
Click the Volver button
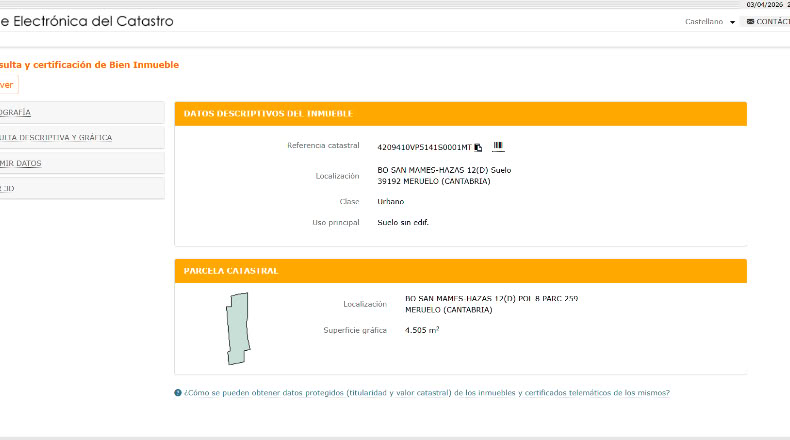[9, 85]
